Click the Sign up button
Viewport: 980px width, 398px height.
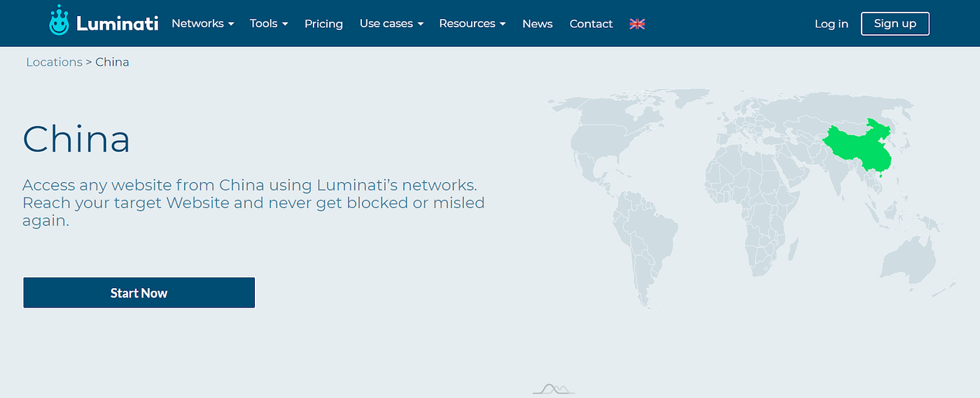coord(895,23)
